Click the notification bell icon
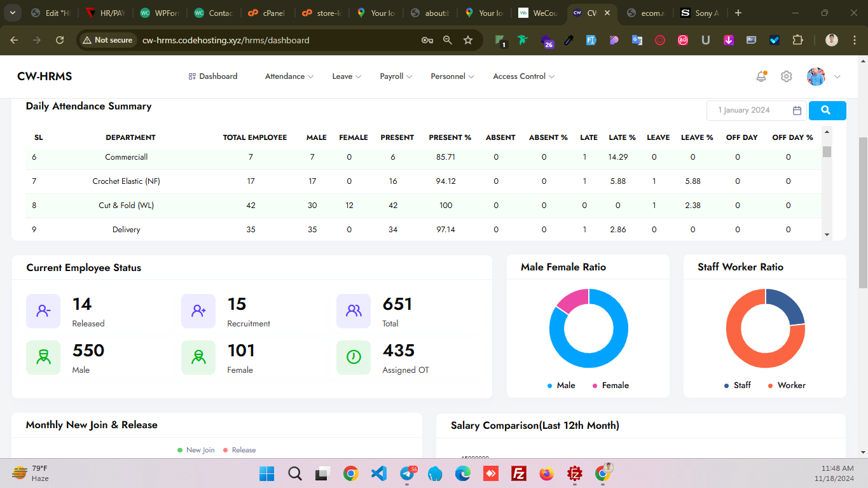 coord(761,76)
